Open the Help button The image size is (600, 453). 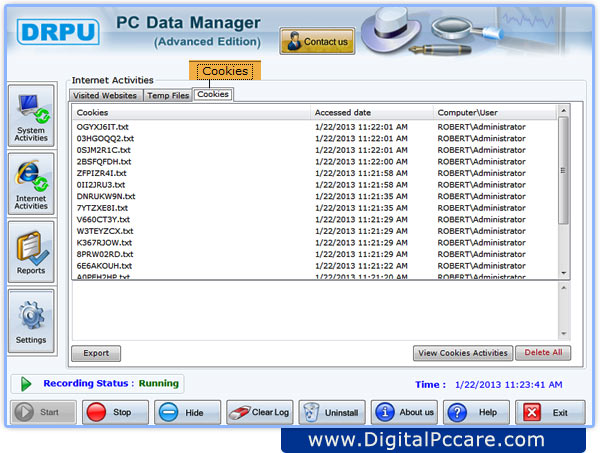[x=476, y=412]
